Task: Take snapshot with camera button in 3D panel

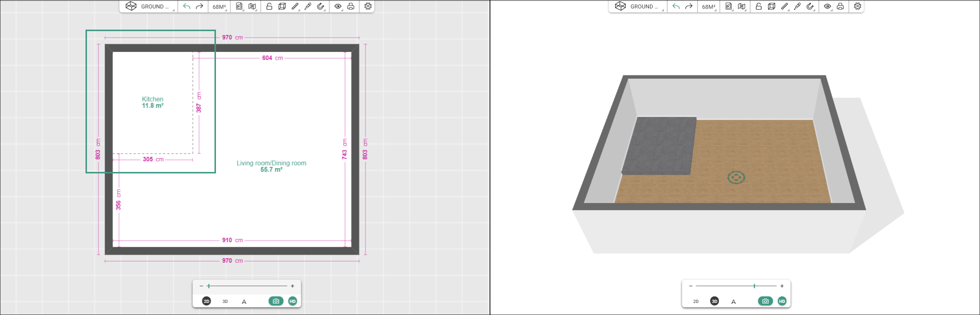Action: tap(765, 301)
